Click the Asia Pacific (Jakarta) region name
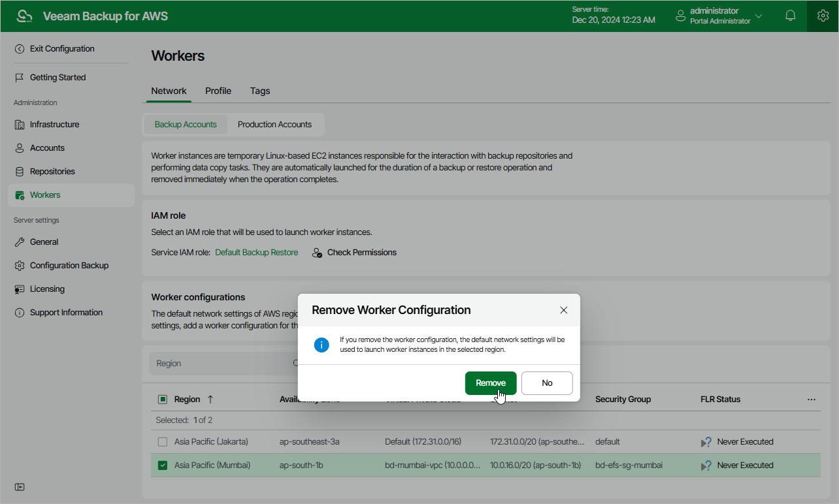Viewport: 839px width, 504px height. pos(211,442)
